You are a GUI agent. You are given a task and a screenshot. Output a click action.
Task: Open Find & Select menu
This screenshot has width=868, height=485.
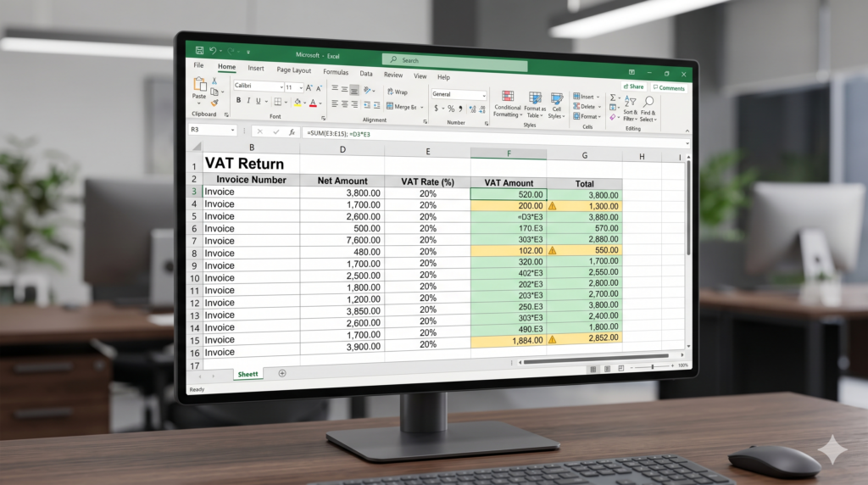pos(648,109)
